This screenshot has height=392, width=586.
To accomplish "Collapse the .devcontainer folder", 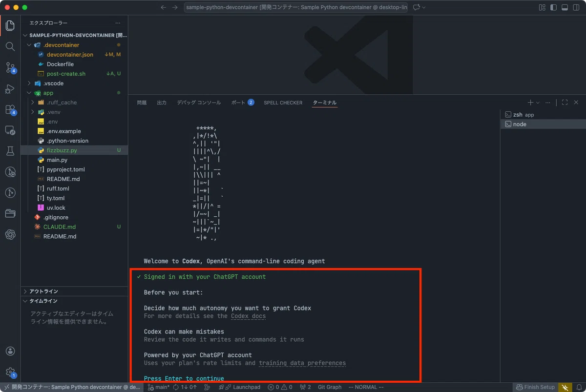I will click(x=29, y=45).
